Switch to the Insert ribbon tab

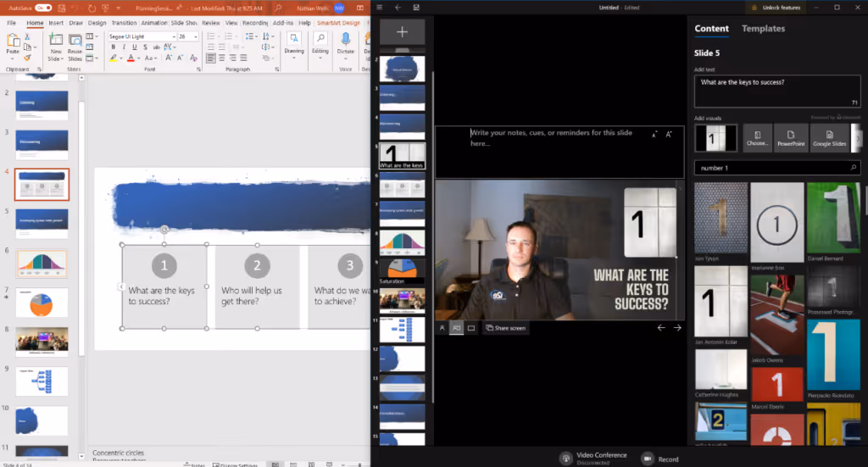pyautogui.click(x=56, y=23)
